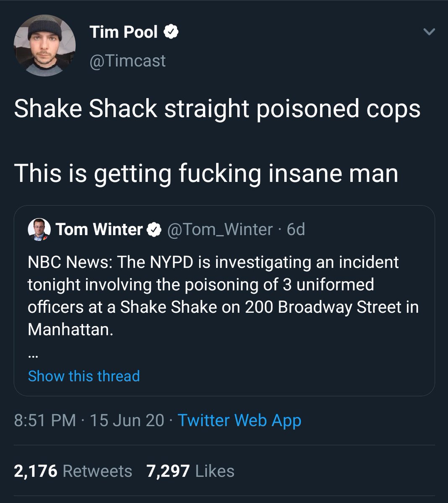Click the NBC News quoted tweet text

point(222,296)
